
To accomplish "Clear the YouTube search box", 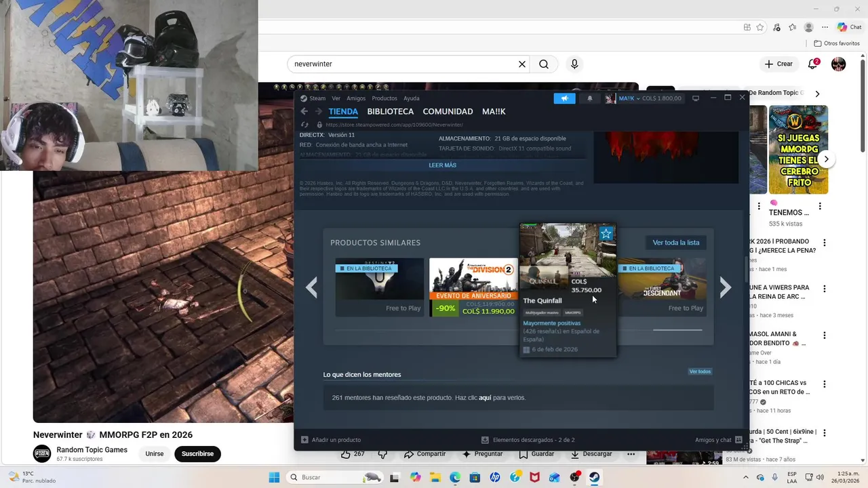I will tap(522, 64).
